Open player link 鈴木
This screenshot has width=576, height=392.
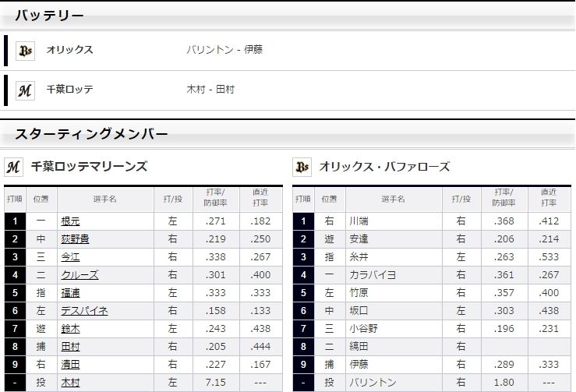[70, 329]
